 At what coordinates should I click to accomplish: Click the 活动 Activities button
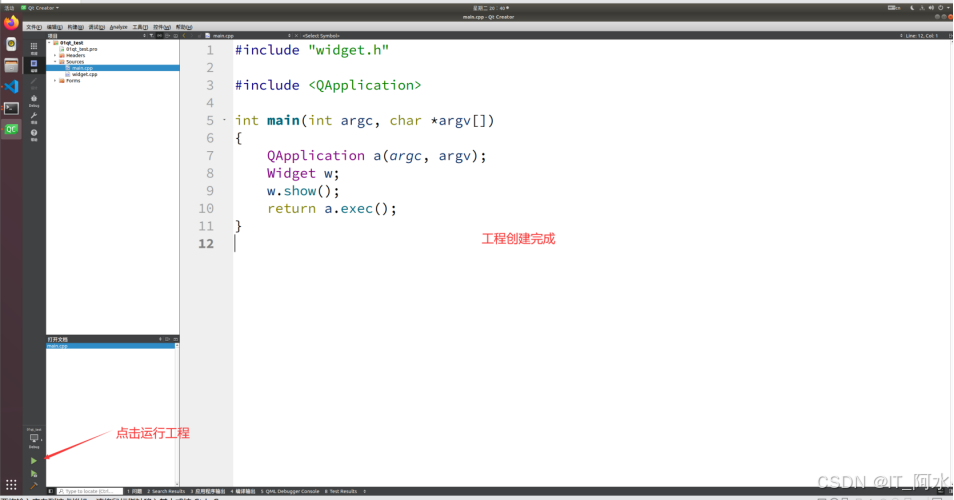(x=9, y=8)
